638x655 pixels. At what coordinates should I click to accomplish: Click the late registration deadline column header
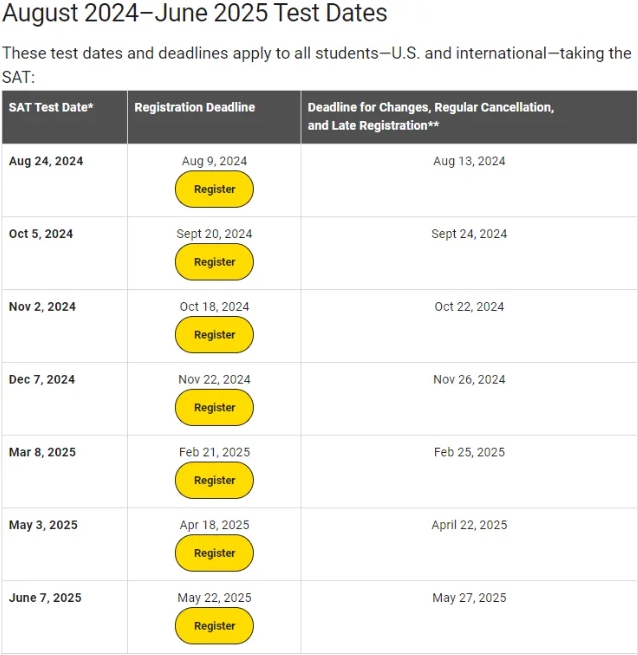point(431,116)
